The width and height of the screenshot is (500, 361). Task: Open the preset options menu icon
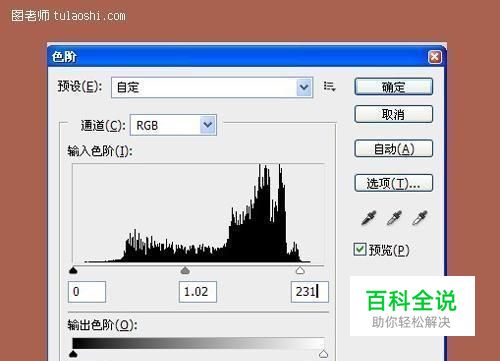pyautogui.click(x=329, y=87)
